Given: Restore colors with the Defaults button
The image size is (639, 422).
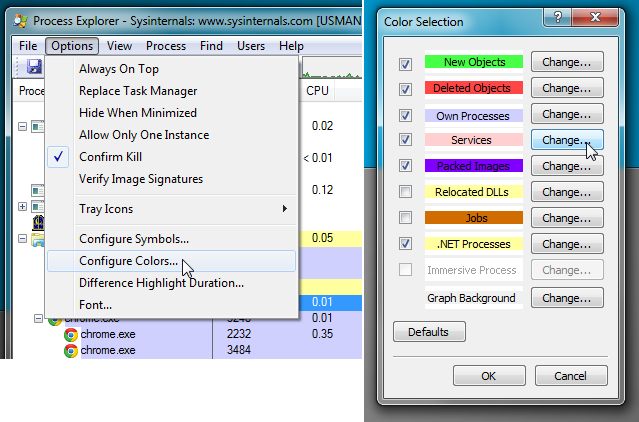Looking at the screenshot, I should click(429, 332).
